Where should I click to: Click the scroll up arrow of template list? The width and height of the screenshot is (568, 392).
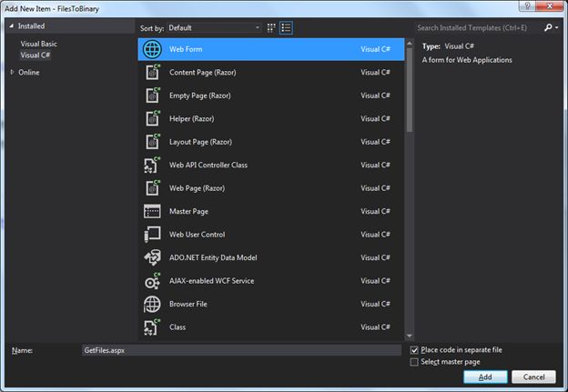coord(410,43)
